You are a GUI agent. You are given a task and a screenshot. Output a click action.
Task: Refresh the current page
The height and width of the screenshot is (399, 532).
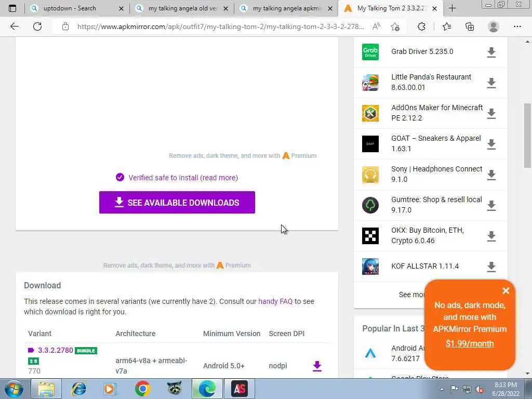click(37, 26)
